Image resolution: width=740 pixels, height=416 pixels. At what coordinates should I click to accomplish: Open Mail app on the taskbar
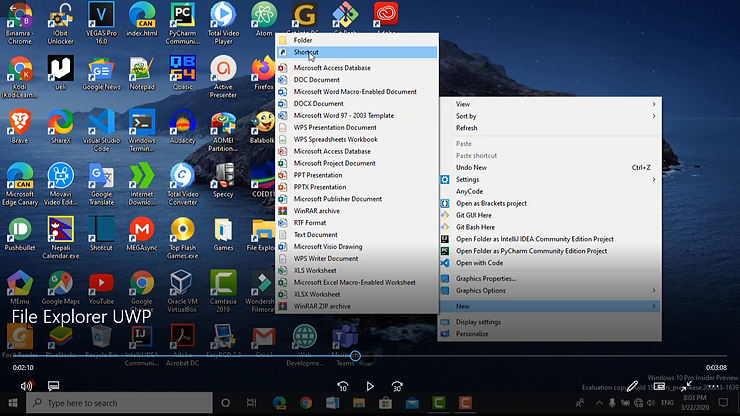(412, 403)
